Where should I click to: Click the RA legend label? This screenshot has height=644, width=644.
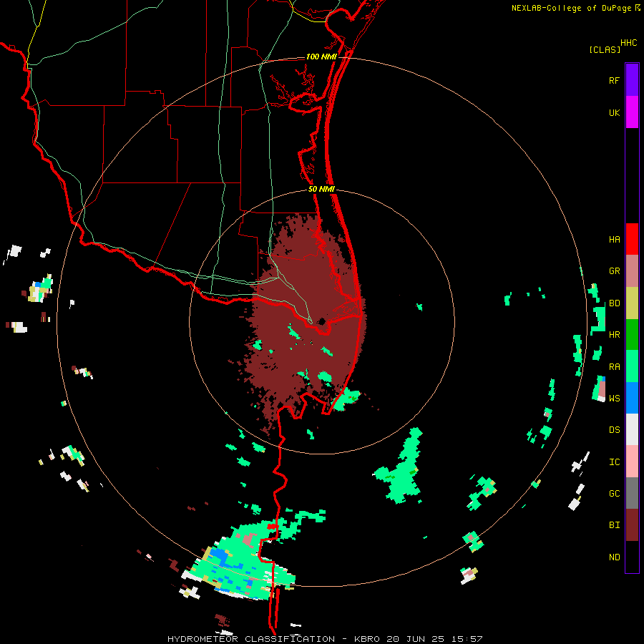point(614,367)
